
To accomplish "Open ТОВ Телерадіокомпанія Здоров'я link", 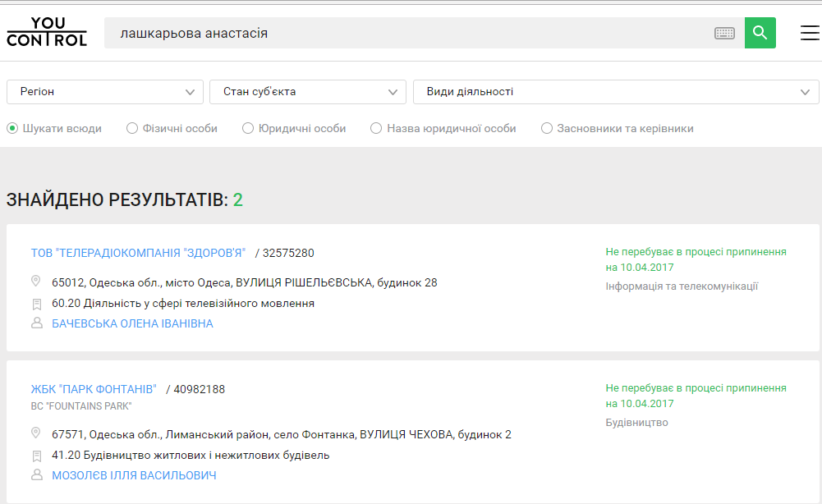I will point(138,253).
